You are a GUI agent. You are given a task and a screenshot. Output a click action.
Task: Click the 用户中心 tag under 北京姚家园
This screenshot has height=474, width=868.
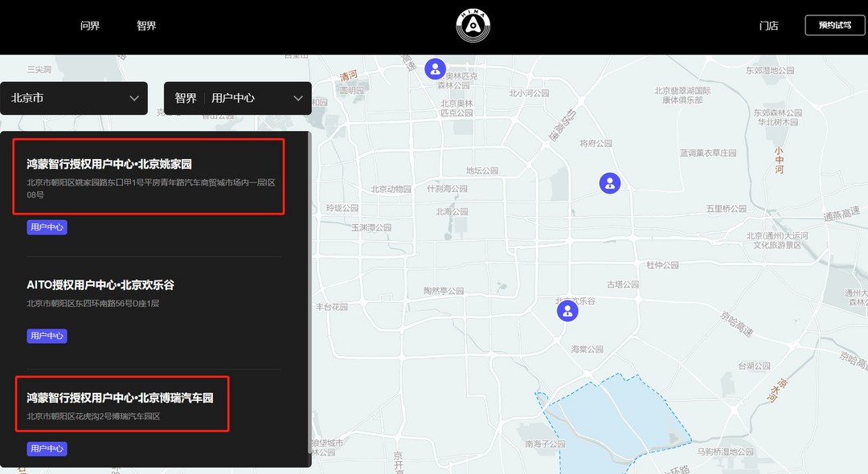(x=47, y=227)
